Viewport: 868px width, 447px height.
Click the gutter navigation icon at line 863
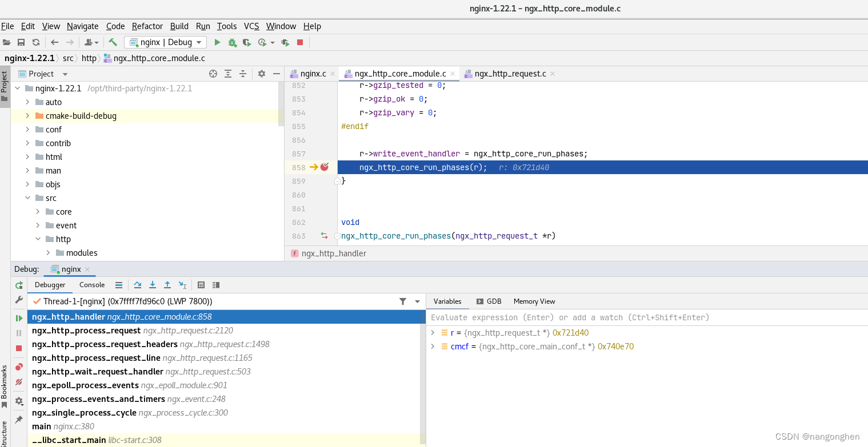click(324, 235)
